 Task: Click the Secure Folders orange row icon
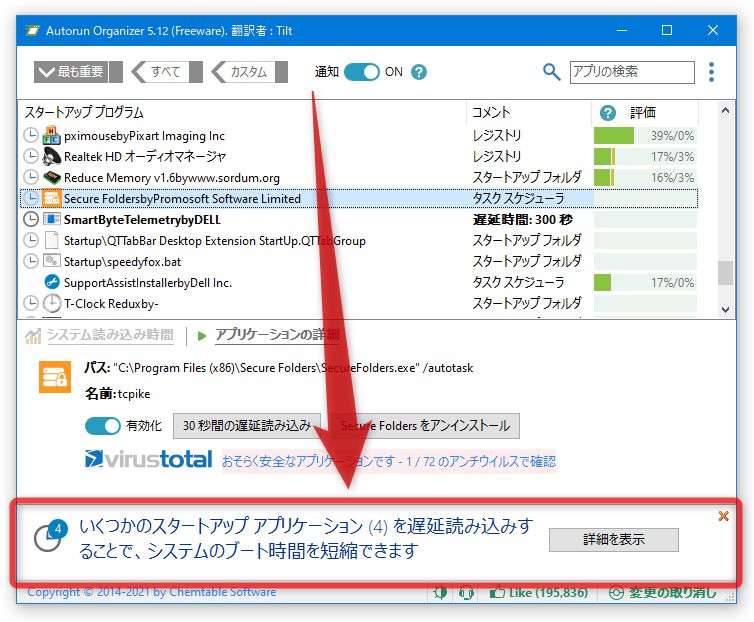[51, 198]
